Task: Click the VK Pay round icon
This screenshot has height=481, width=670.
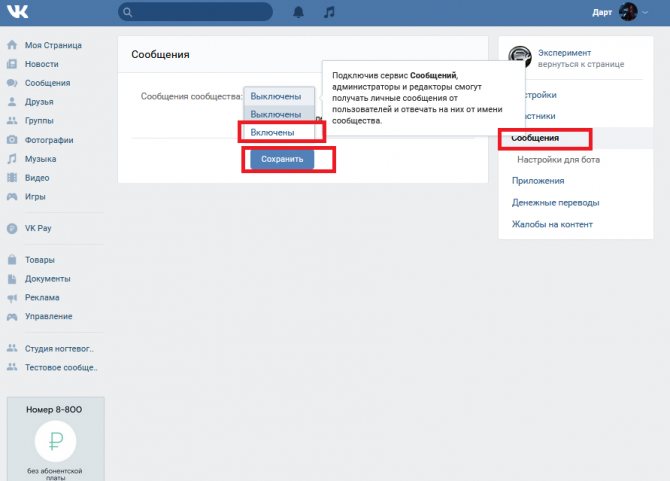Action: (12, 229)
